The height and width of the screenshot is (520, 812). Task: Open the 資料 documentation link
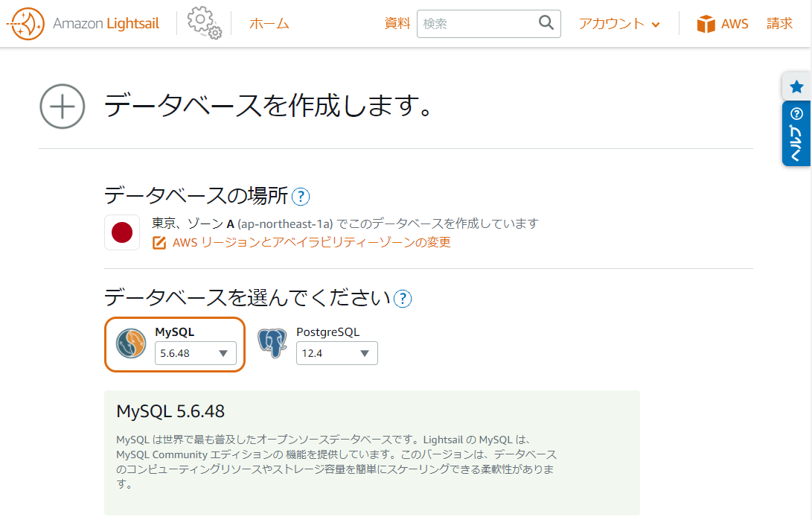click(x=397, y=23)
